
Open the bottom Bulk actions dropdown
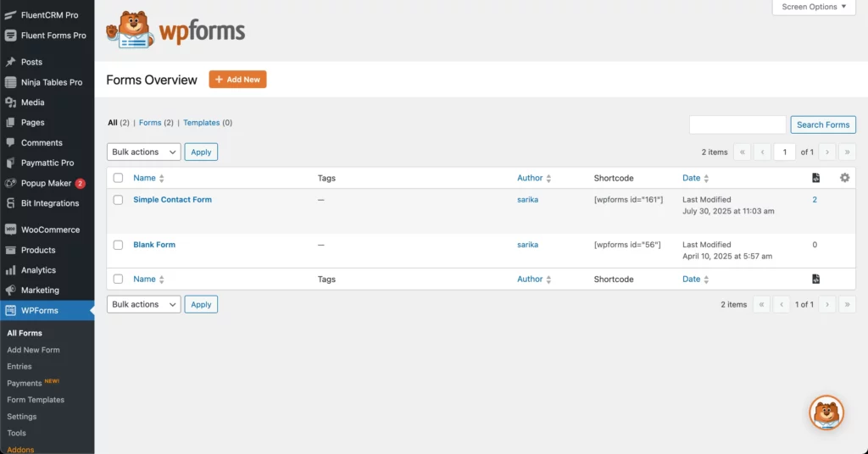(144, 304)
